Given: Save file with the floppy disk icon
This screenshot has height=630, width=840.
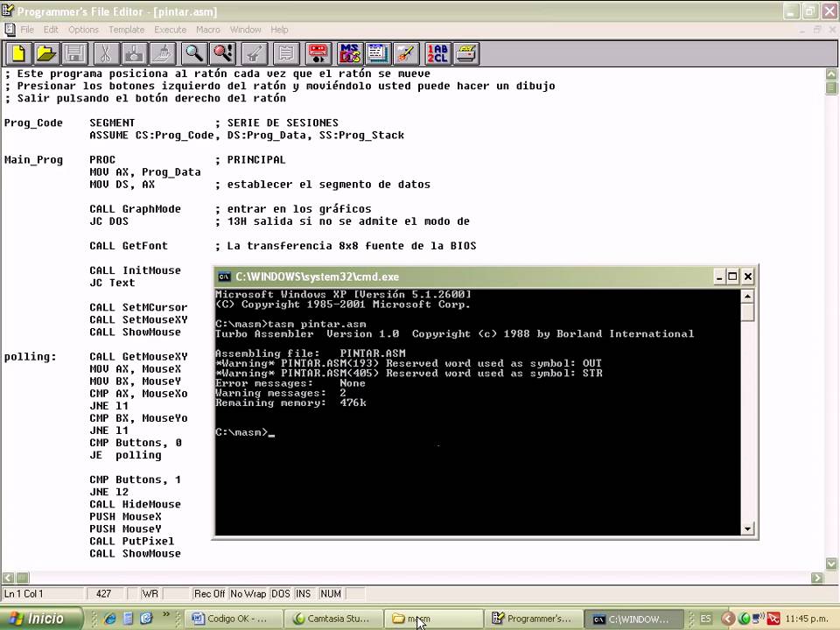Looking at the screenshot, I should click(75, 53).
